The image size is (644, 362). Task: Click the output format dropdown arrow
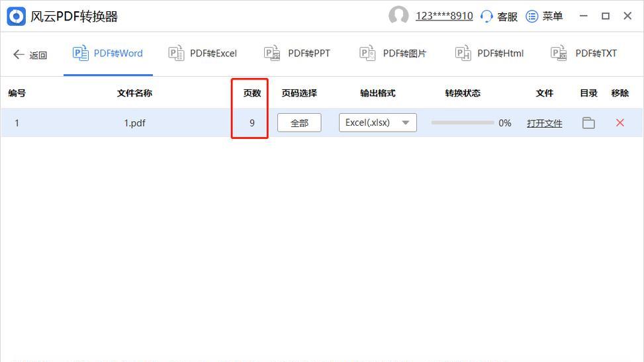click(406, 123)
